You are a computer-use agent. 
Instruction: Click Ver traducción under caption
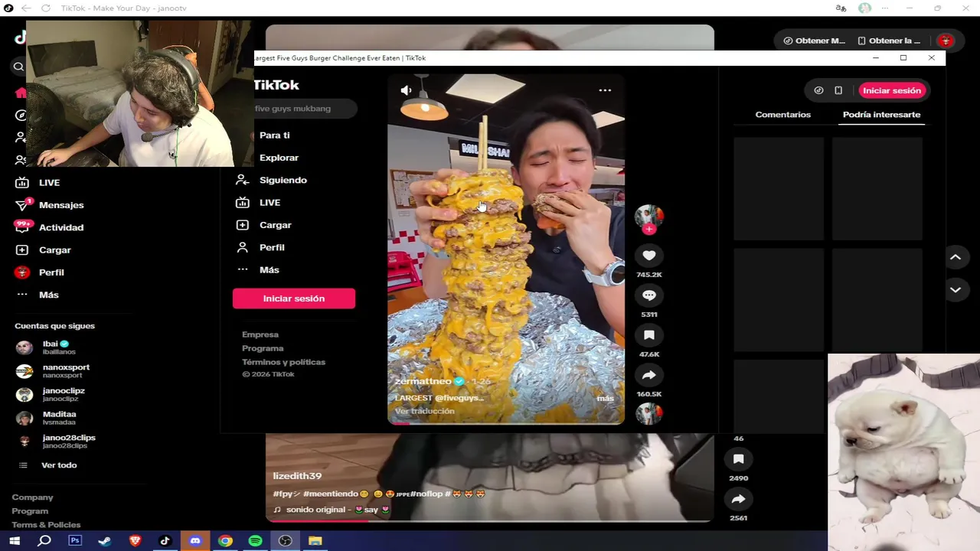point(424,411)
